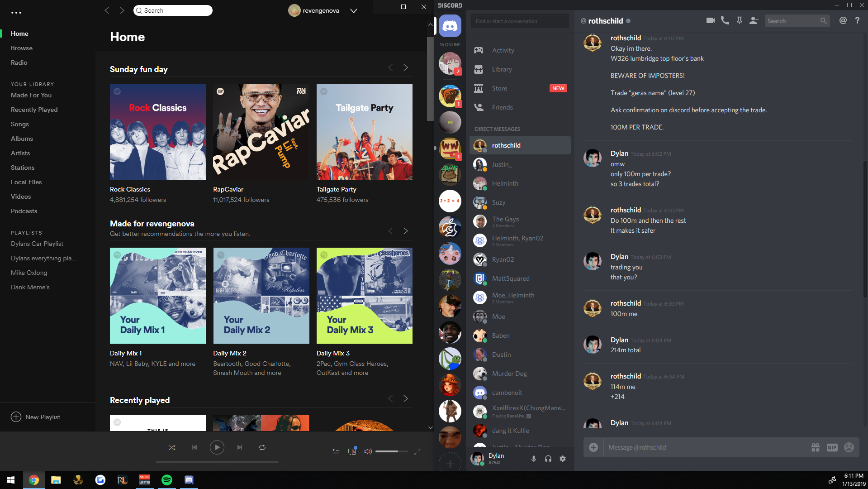This screenshot has width=868, height=489.
Task: Open direct message with Helminth
Action: pos(520,183)
